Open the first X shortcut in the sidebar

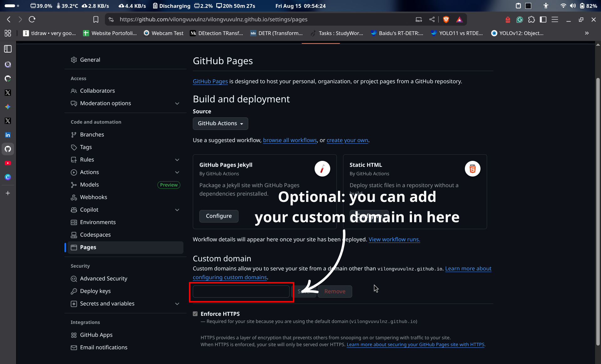[x=8, y=93]
